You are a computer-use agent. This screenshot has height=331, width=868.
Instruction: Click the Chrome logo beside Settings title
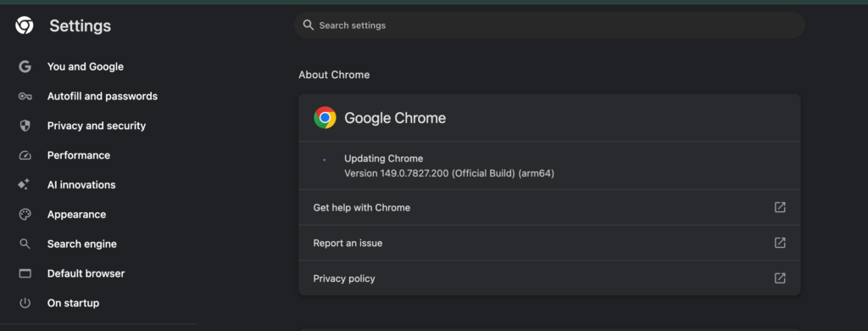coord(25,25)
